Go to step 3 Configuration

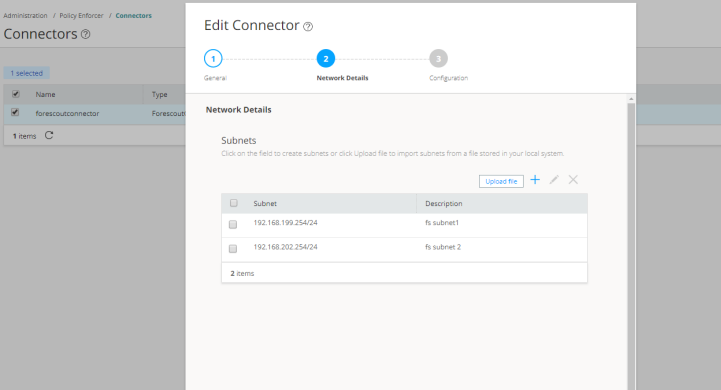(x=438, y=58)
